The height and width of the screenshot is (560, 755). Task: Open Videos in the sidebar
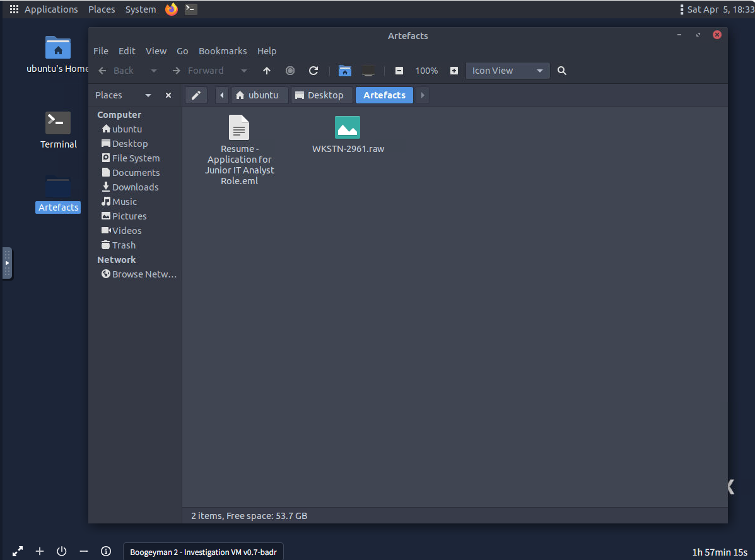click(121, 230)
